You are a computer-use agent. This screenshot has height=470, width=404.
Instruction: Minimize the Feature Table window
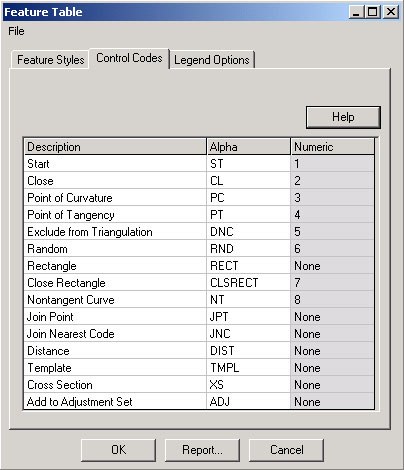click(356, 12)
